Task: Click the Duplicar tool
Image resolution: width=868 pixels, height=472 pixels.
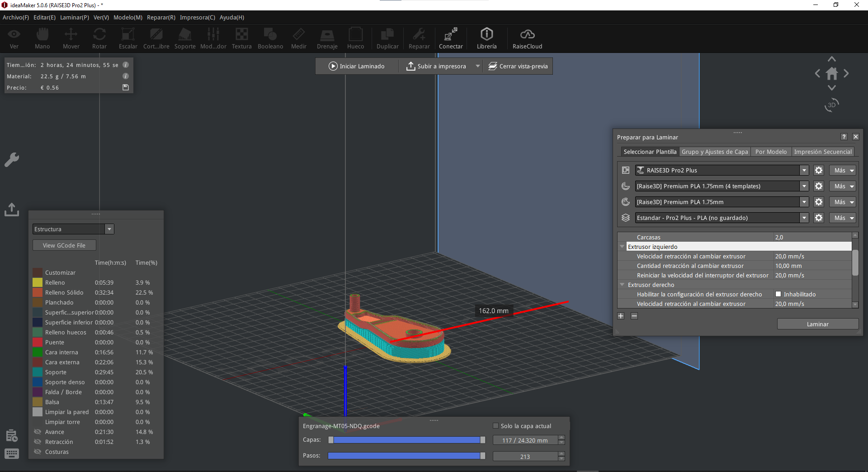Action: (388, 38)
